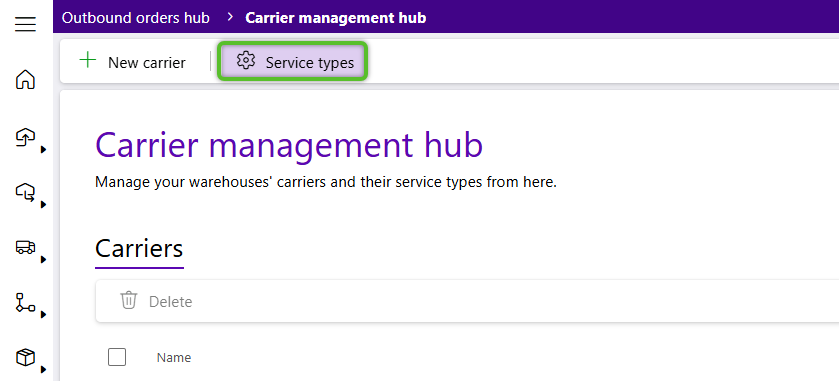Expand the arrow beside the workflow icon

coord(43,314)
